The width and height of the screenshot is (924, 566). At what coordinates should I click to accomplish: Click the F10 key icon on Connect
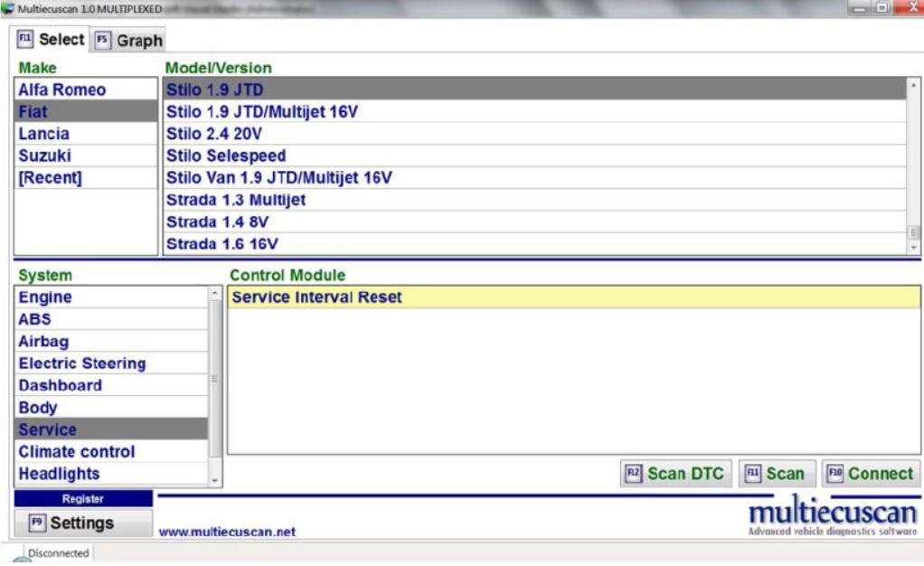point(835,474)
